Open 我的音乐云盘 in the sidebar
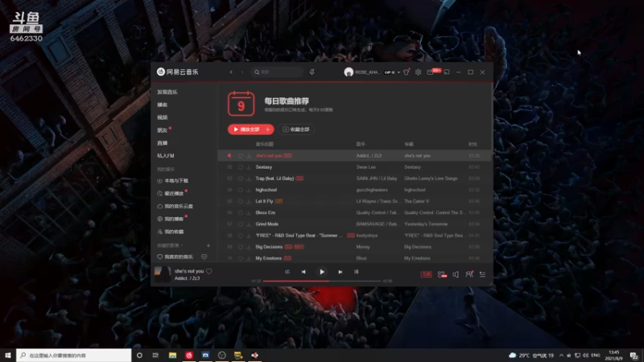This screenshot has width=644, height=362. 175,206
